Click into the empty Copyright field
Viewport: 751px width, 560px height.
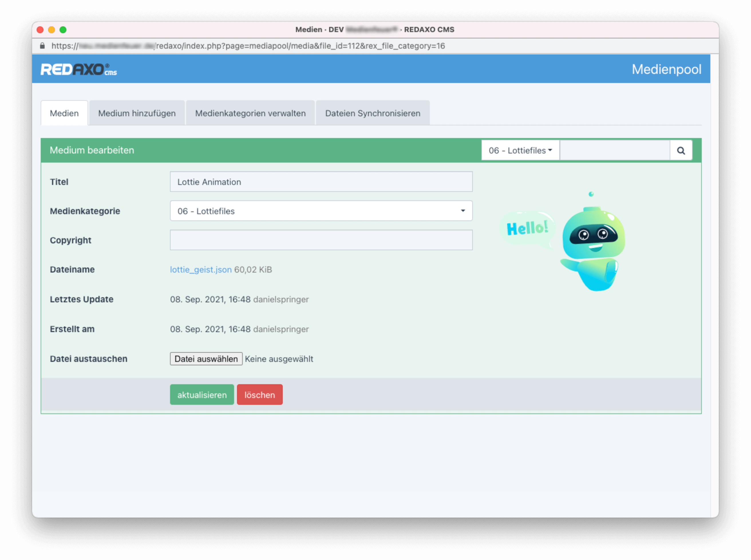[321, 240]
